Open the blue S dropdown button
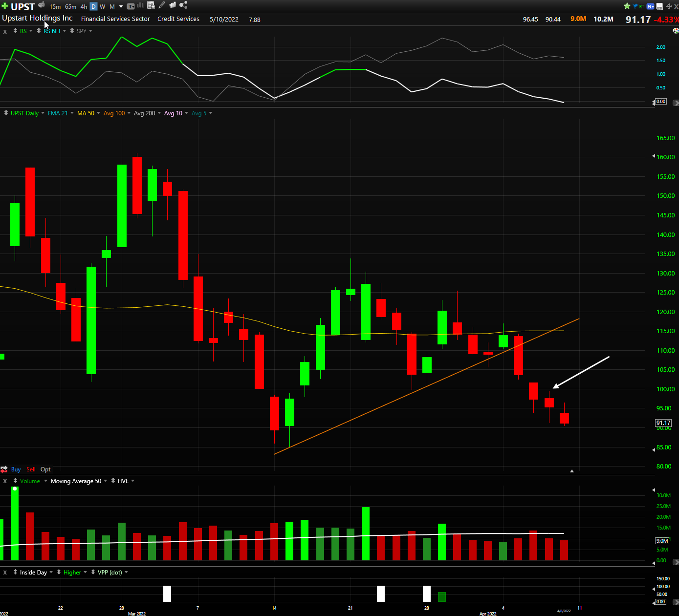Image resolution: width=679 pixels, height=616 pixels. (650, 6)
